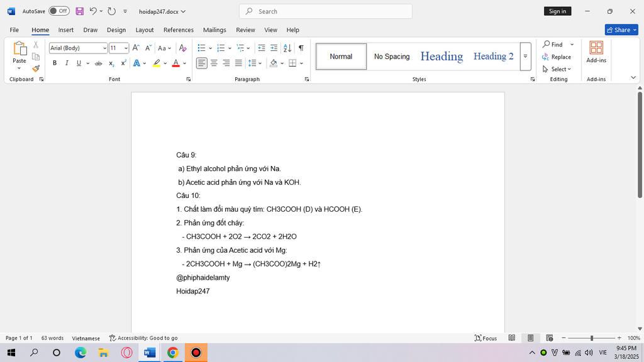Click the Share button
This screenshot has height=362, width=644.
point(621,30)
